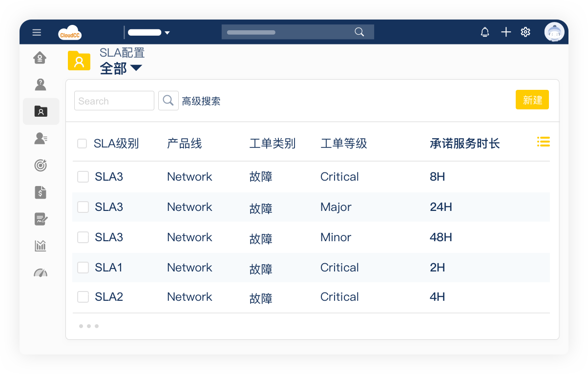
Task: Click the magnifier search button beside the Search field
Action: pos(168,101)
